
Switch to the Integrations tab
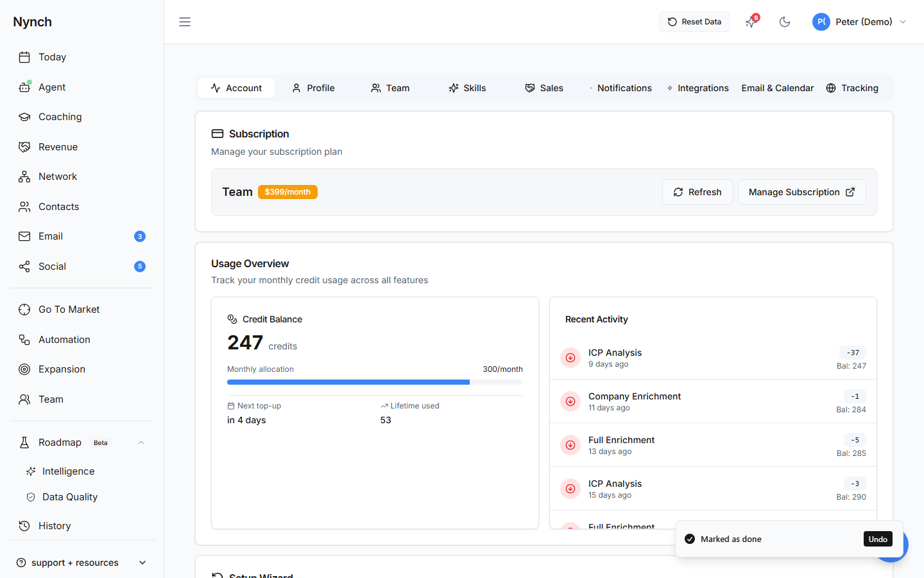point(697,88)
